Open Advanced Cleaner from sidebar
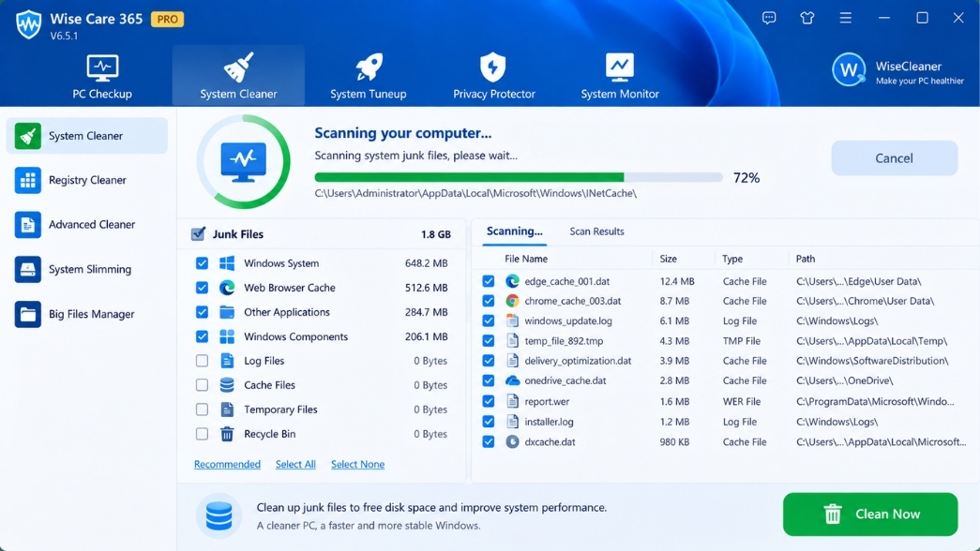Image resolution: width=980 pixels, height=551 pixels. (x=87, y=224)
